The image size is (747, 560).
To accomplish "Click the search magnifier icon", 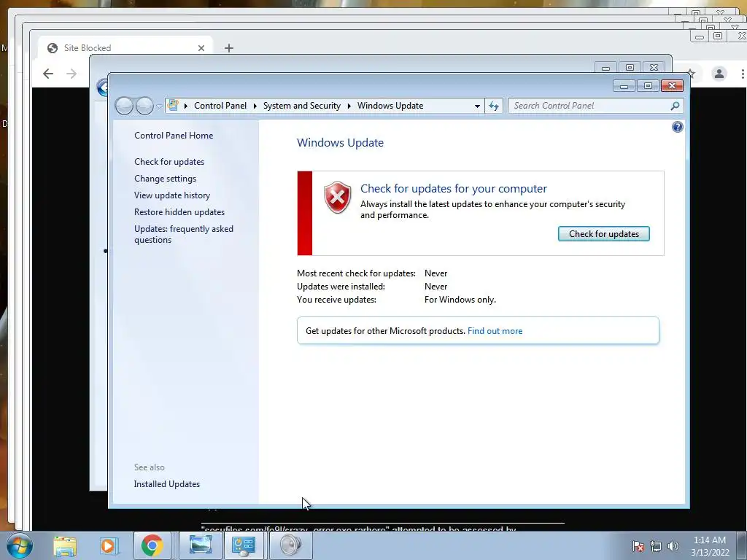I will [x=675, y=106].
